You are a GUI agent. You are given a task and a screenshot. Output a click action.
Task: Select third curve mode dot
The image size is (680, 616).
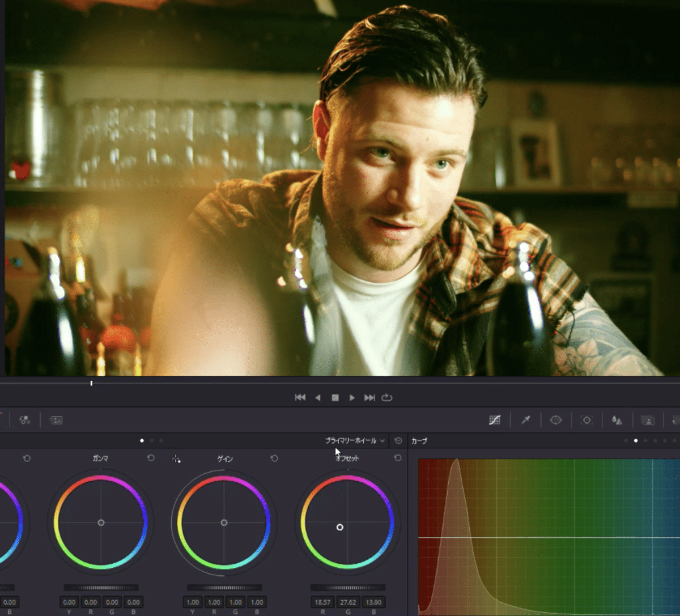(645, 440)
